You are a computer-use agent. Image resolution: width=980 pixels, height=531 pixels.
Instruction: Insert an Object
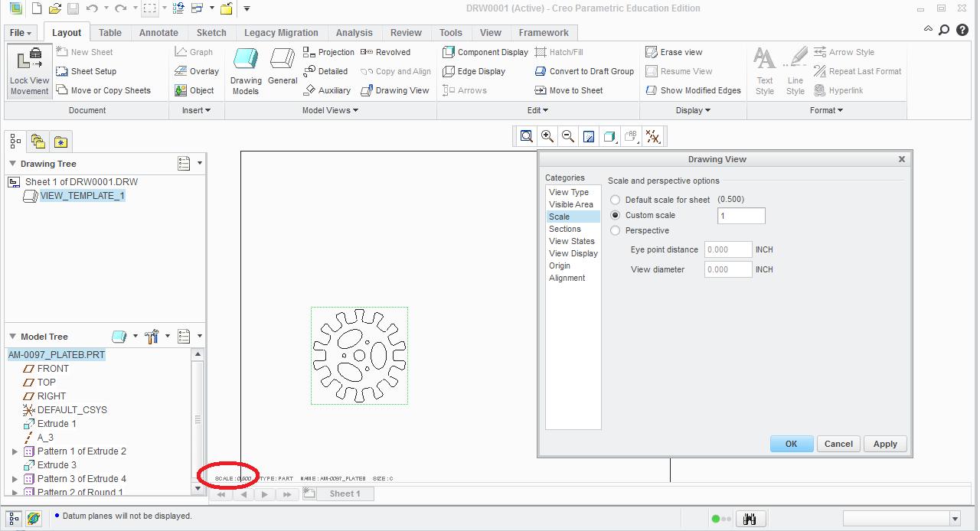[194, 90]
